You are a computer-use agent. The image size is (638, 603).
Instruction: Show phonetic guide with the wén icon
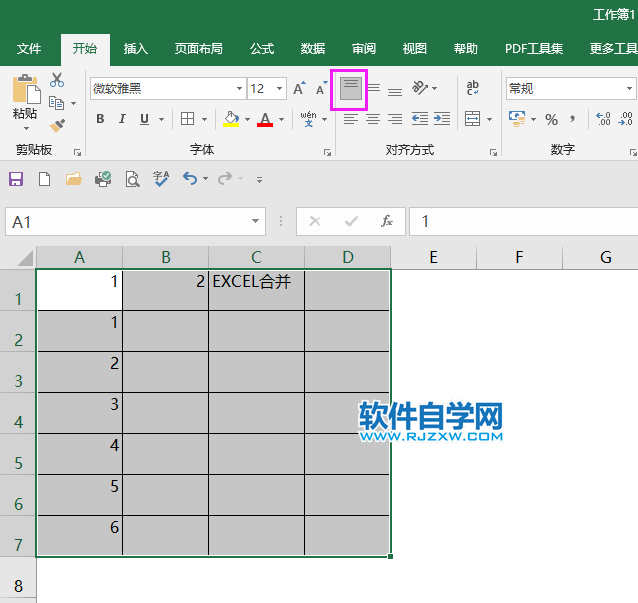coord(308,119)
